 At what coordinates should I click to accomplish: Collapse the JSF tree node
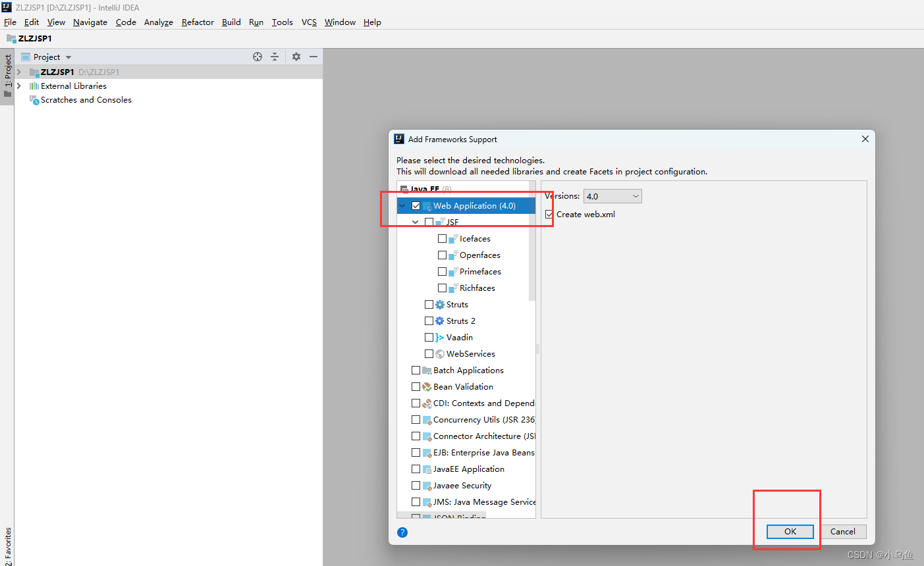[x=415, y=222]
